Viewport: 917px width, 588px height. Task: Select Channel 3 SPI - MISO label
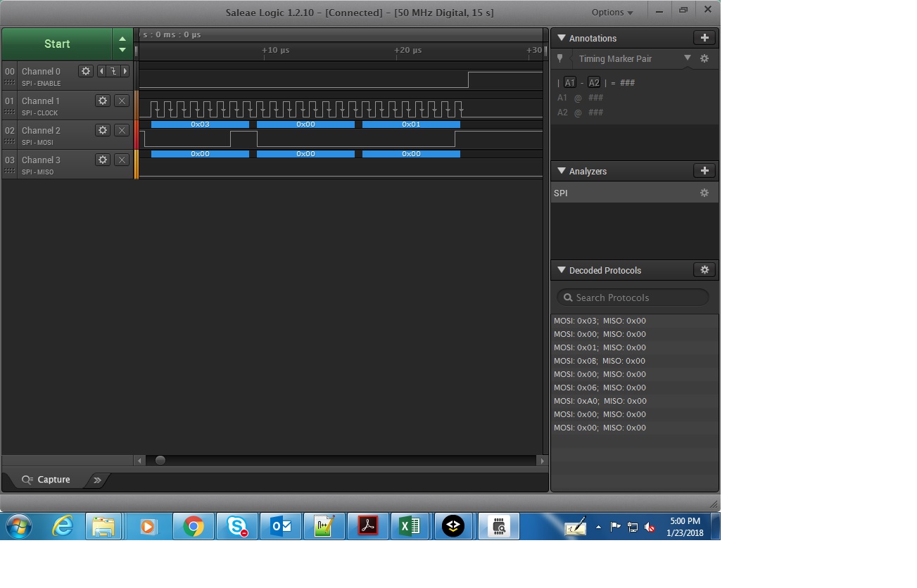(x=37, y=172)
